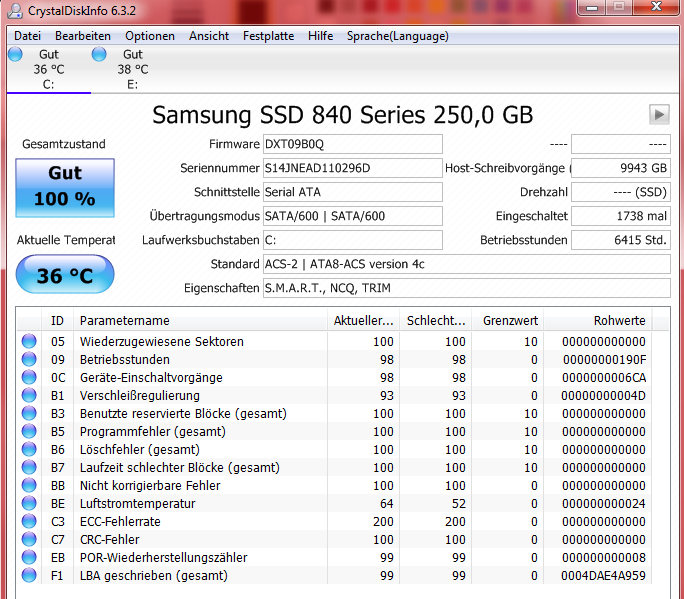Click raw value 0000000006CA
This screenshot has width=684, height=599.
(x=604, y=377)
